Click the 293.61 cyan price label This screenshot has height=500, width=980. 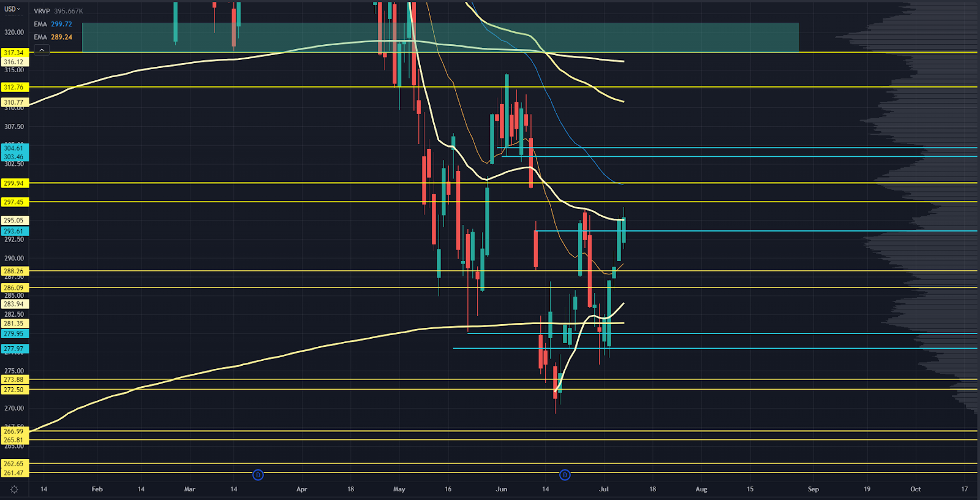[x=13, y=231]
